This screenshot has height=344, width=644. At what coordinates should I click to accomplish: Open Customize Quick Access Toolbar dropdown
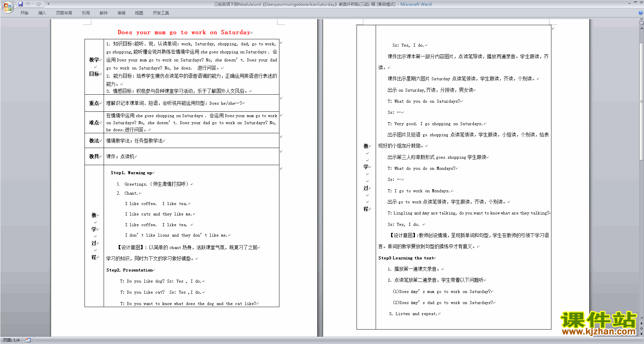coord(48,4)
